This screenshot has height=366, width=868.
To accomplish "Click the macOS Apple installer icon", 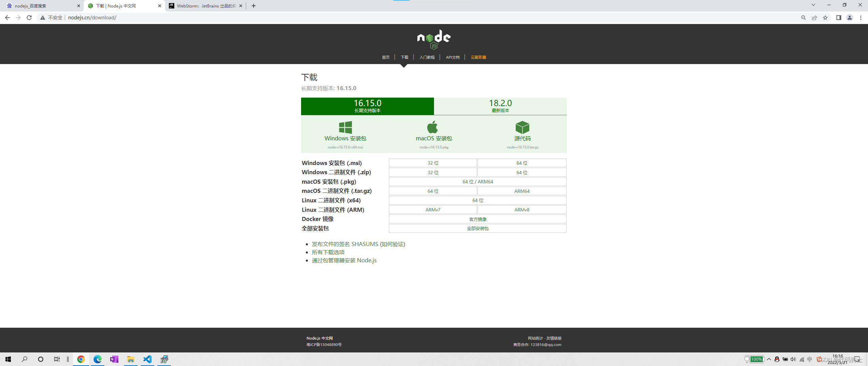I will coord(432,127).
